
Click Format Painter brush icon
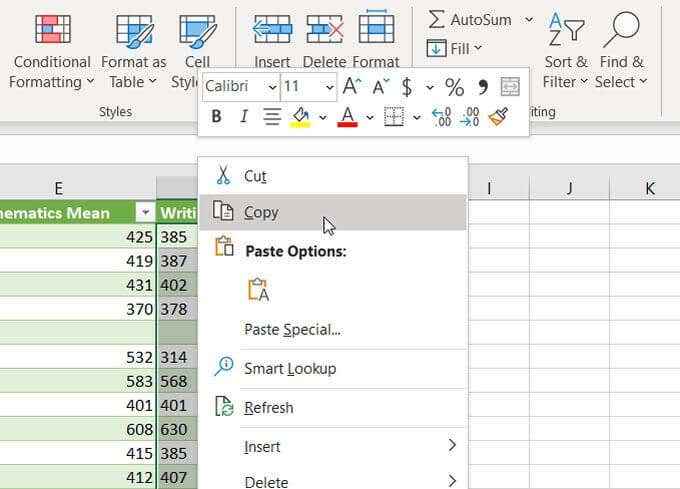point(498,117)
